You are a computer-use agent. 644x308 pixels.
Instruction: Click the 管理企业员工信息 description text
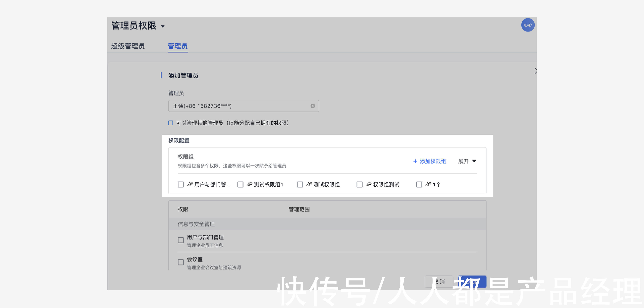tap(205, 245)
